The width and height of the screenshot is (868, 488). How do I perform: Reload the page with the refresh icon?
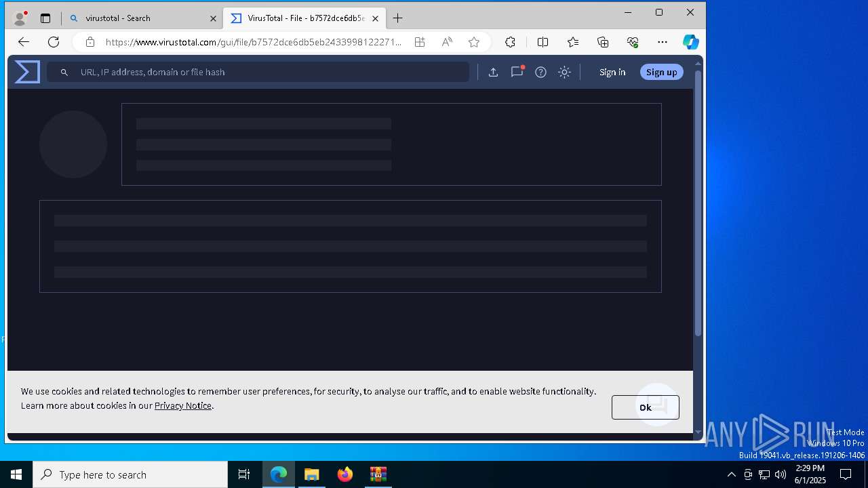(54, 42)
